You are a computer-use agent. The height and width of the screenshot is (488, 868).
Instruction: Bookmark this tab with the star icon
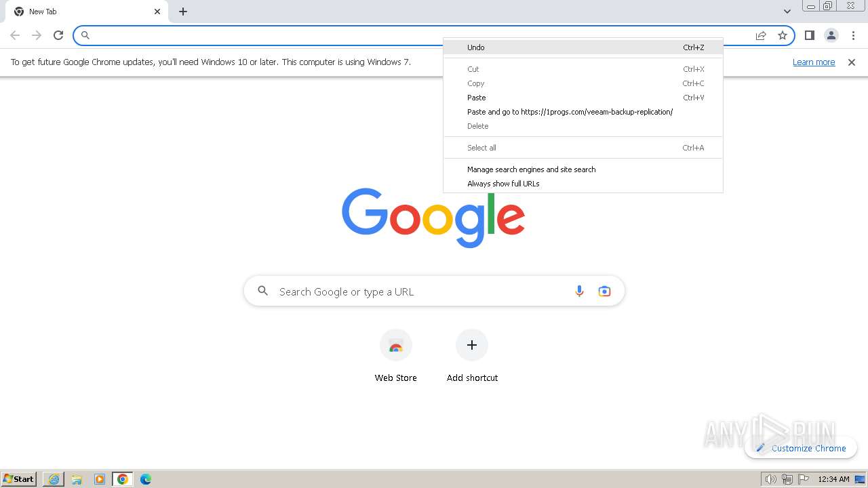[783, 35]
